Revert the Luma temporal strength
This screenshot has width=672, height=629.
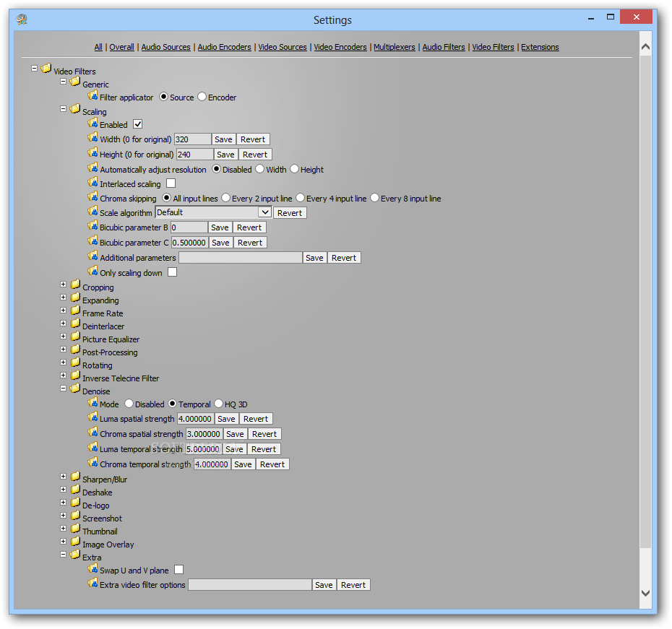pos(264,449)
